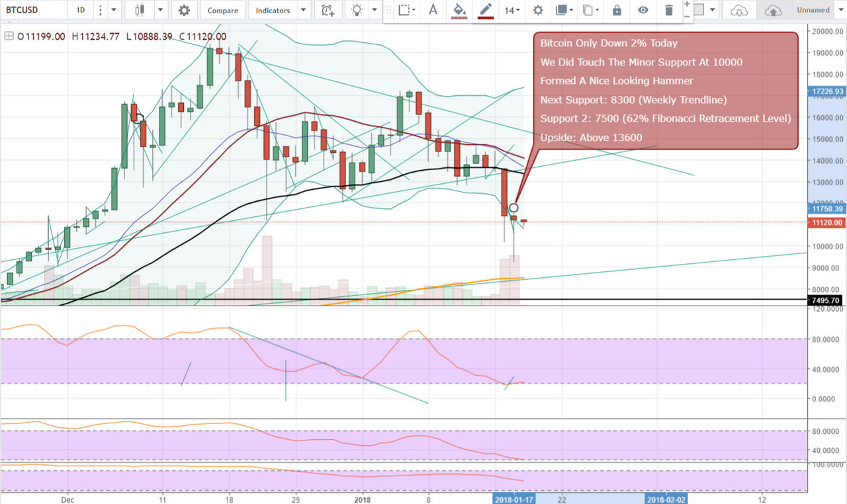Open the chart settings gear
847x504 pixels.
[x=184, y=10]
